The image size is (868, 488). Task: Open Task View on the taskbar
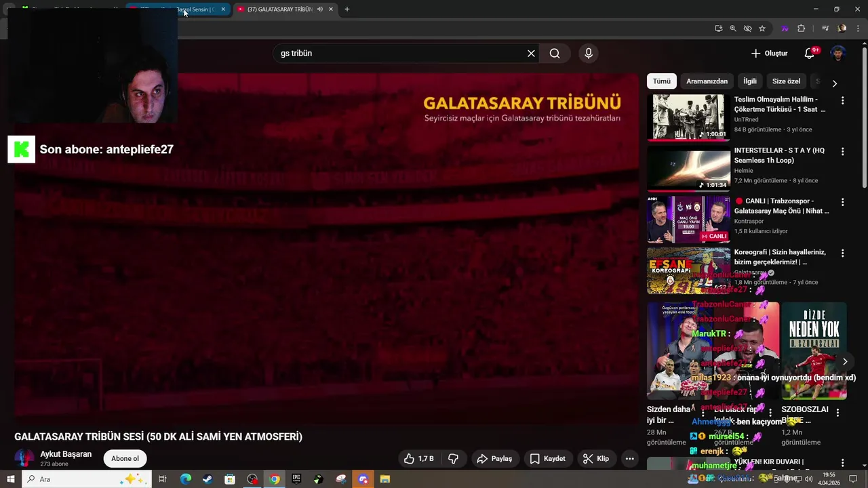163,479
